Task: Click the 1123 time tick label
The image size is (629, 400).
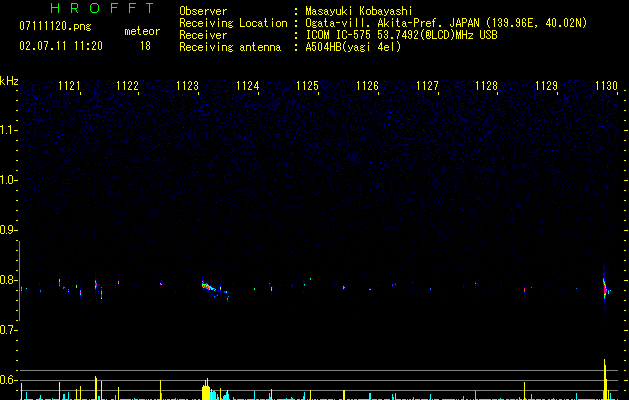Action: (x=187, y=86)
